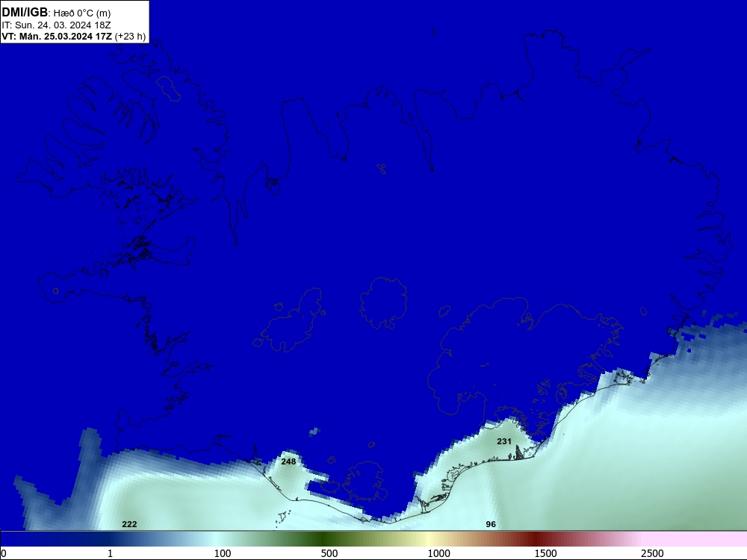
Task: Click the 1 label on the color scale
Action: (110, 553)
